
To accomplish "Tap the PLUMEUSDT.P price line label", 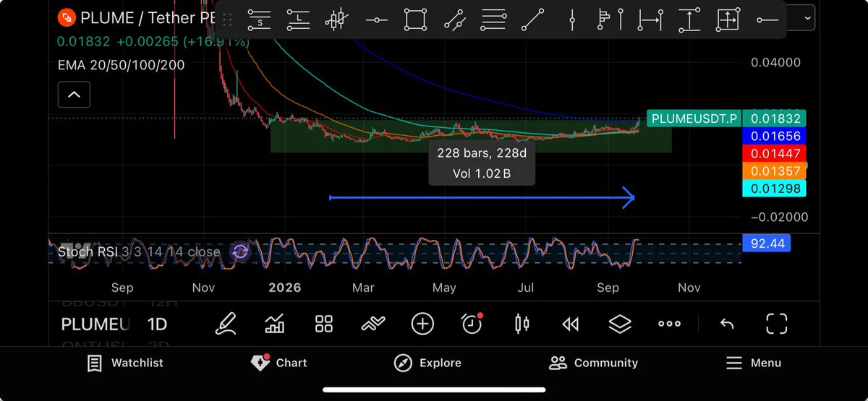I will [694, 118].
